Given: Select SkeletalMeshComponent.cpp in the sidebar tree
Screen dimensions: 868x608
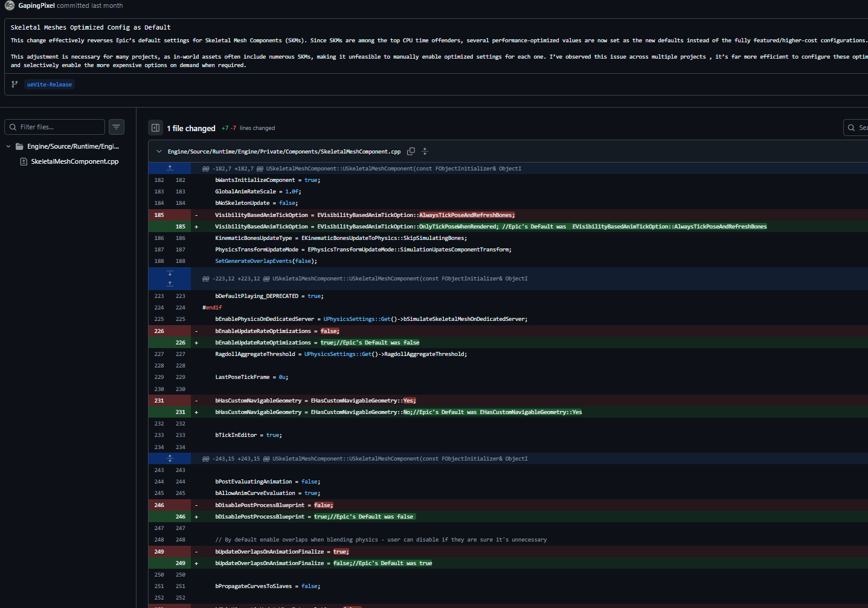Looking at the screenshot, I should point(74,161).
